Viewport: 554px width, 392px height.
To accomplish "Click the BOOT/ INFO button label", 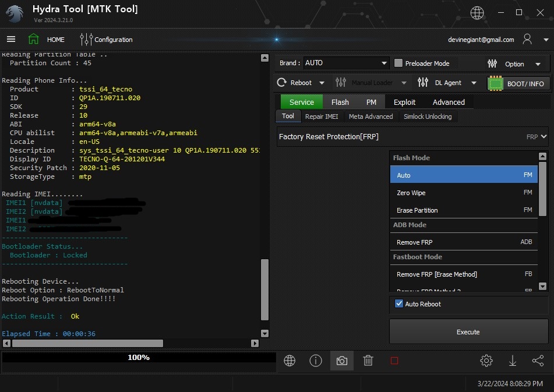I will coord(525,84).
